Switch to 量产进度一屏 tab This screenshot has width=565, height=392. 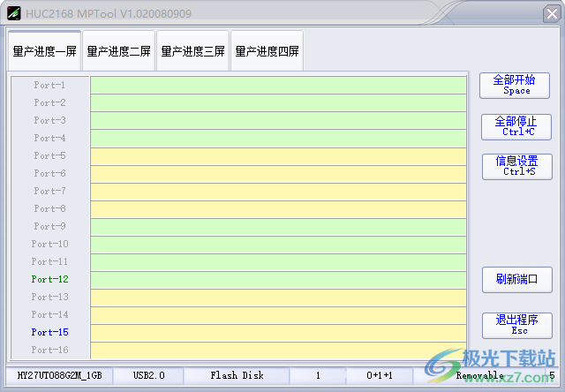pos(44,51)
